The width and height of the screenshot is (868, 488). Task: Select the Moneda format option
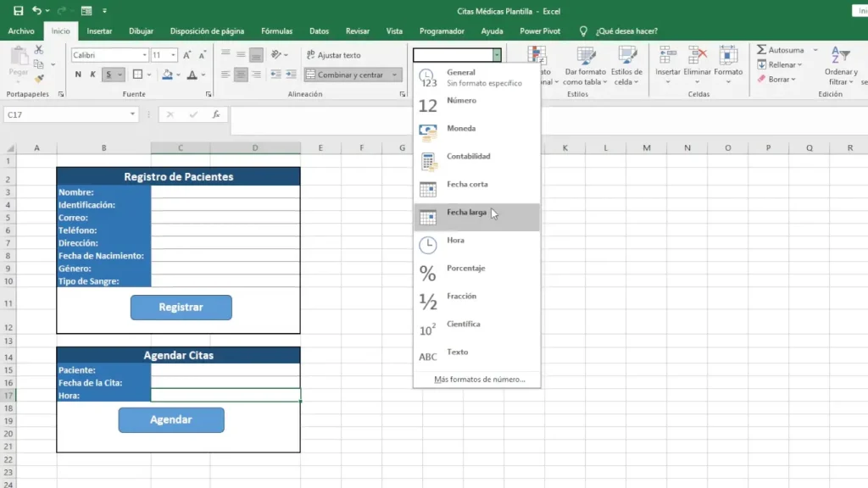point(476,133)
